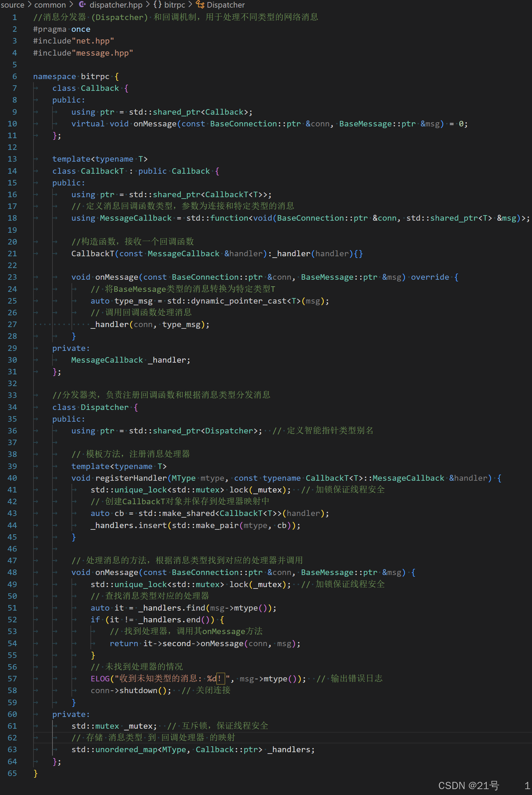532x795 pixels.
Task: Click 'public:' keyword on line 35
Action: click(69, 419)
